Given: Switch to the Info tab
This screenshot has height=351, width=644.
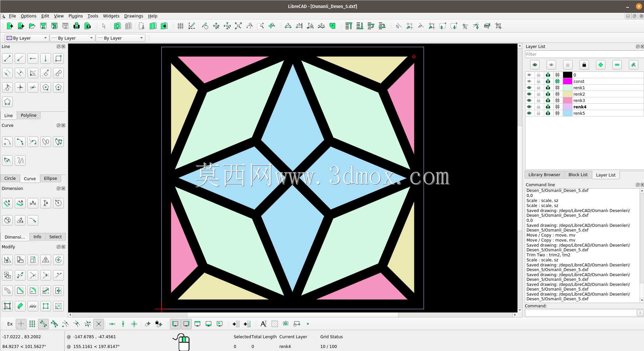Looking at the screenshot, I should coord(37,237).
